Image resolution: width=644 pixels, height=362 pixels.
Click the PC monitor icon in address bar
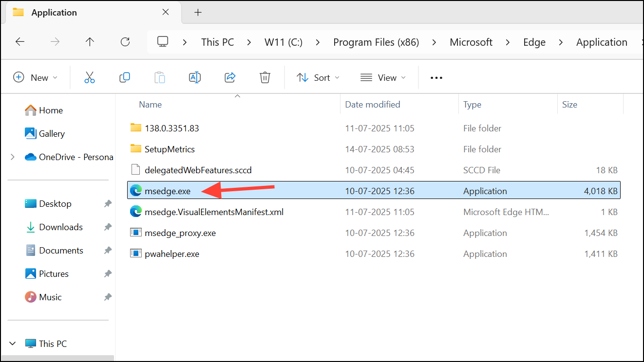click(x=163, y=42)
